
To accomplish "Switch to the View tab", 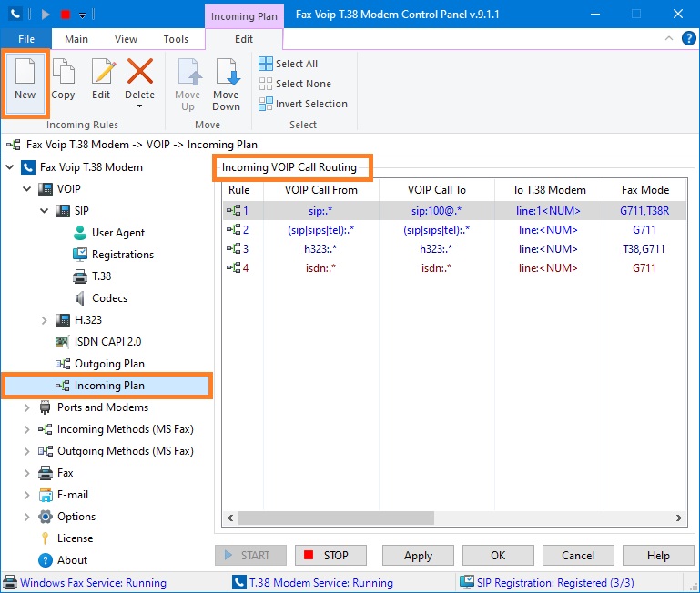I will tap(126, 39).
